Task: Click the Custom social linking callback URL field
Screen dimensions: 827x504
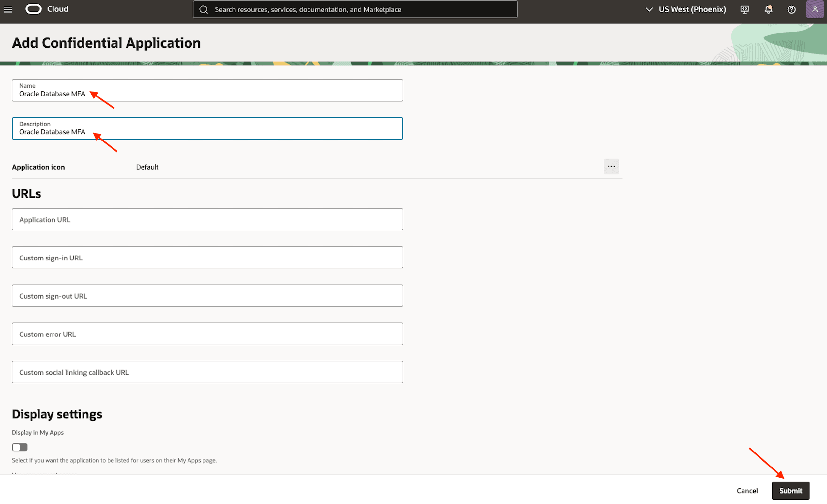Action: 207,372
